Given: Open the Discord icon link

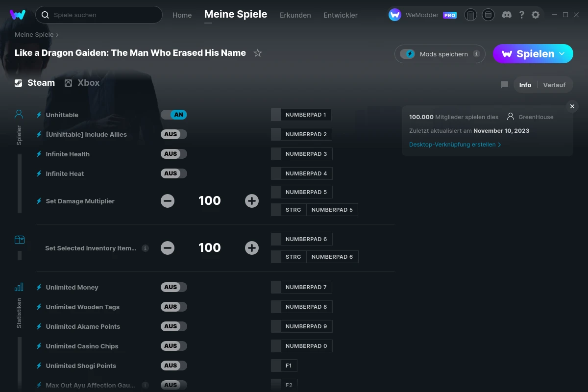Looking at the screenshot, I should pyautogui.click(x=507, y=15).
